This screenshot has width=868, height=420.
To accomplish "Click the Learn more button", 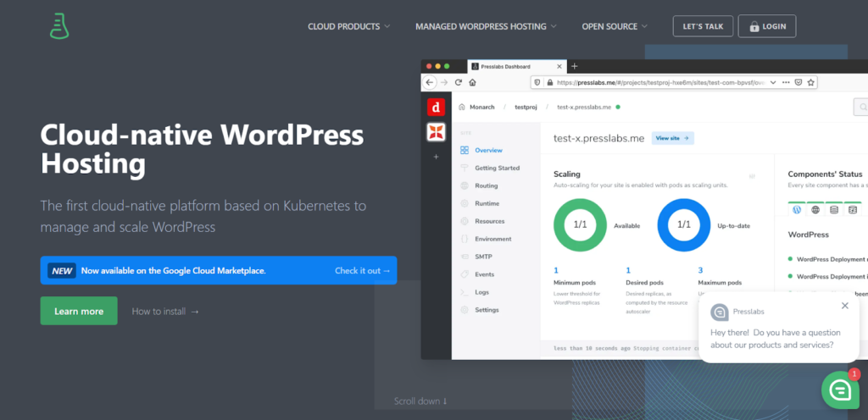I will [x=79, y=311].
